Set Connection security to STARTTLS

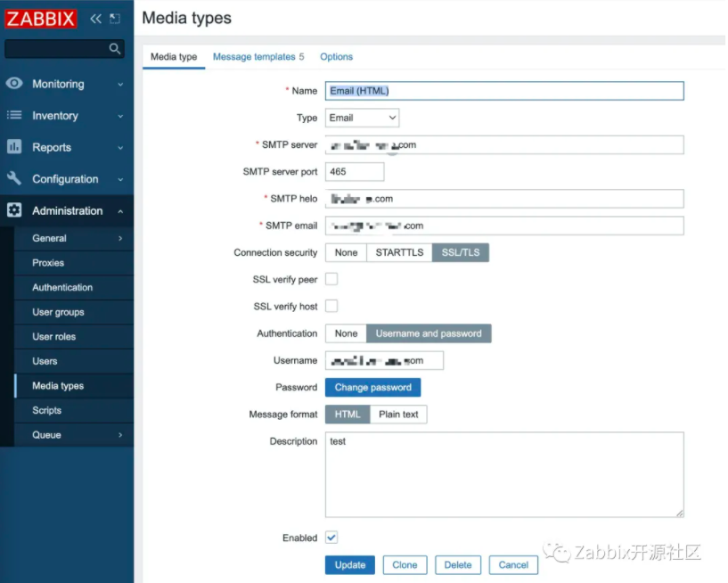399,252
